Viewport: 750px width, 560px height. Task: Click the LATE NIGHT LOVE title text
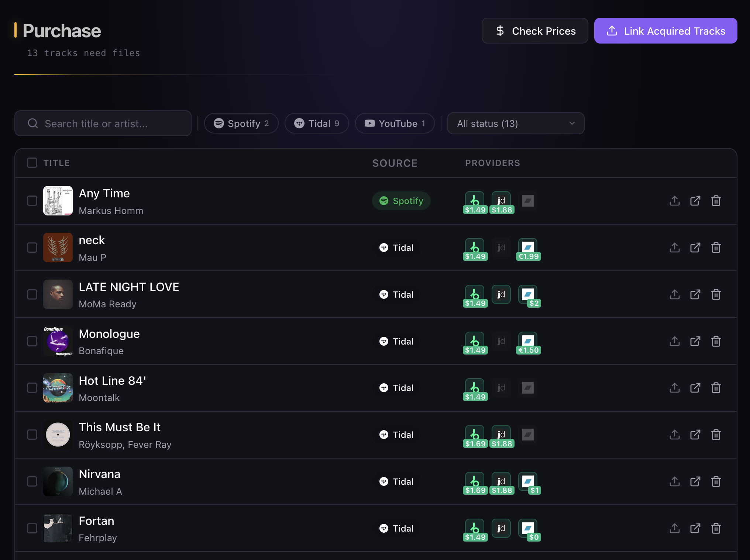129,287
